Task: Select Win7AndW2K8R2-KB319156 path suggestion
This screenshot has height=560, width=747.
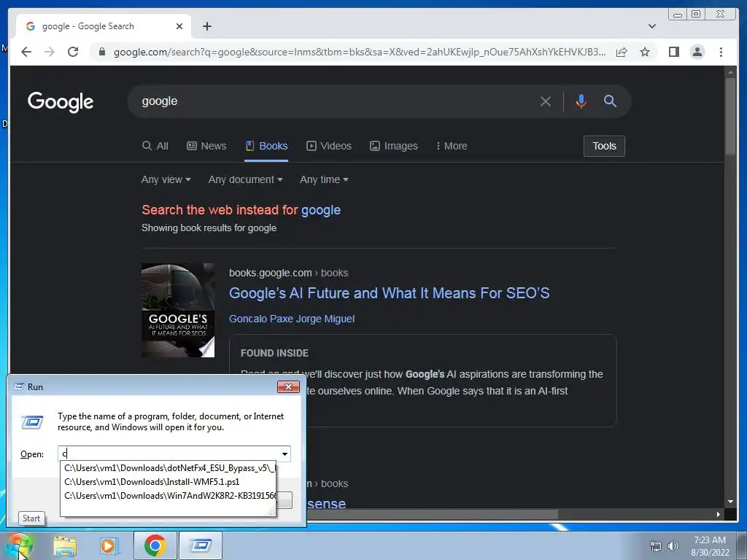Action: [169, 496]
